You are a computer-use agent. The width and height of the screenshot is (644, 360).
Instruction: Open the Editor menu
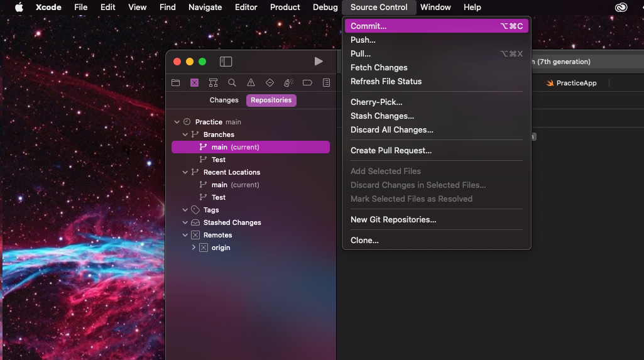tap(246, 7)
